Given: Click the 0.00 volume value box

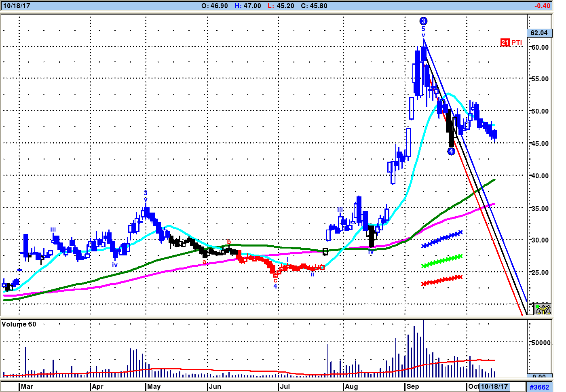Looking at the screenshot, I should point(539,376).
